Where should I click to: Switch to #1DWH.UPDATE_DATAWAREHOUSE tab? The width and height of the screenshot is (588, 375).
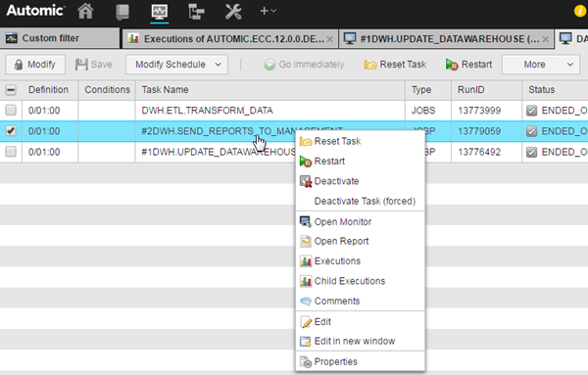tap(446, 39)
